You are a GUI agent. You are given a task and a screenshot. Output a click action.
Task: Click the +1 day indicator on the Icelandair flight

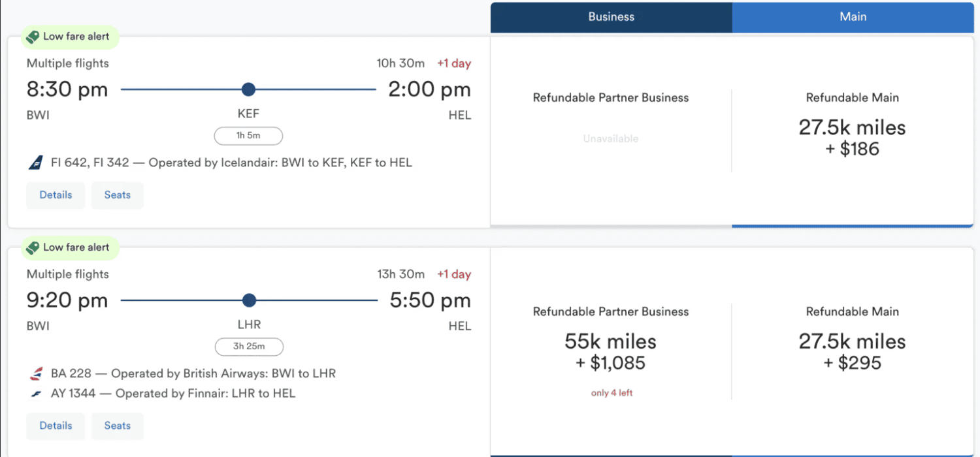coord(454,63)
